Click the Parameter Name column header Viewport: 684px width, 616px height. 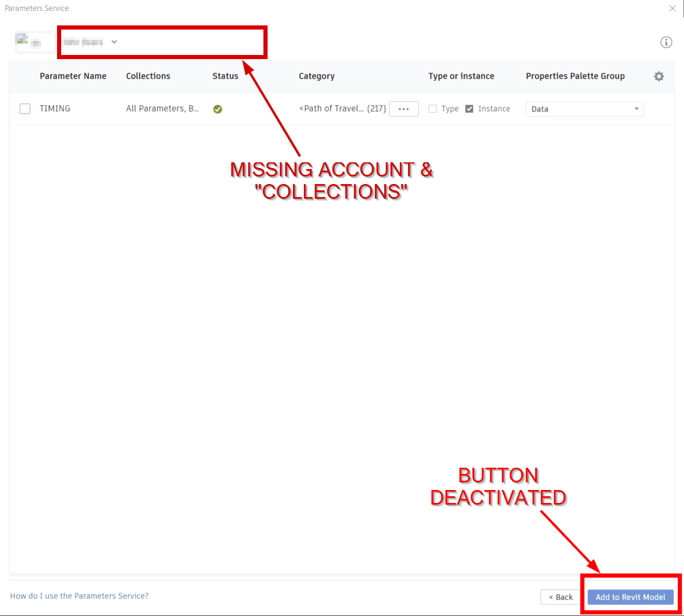(73, 76)
